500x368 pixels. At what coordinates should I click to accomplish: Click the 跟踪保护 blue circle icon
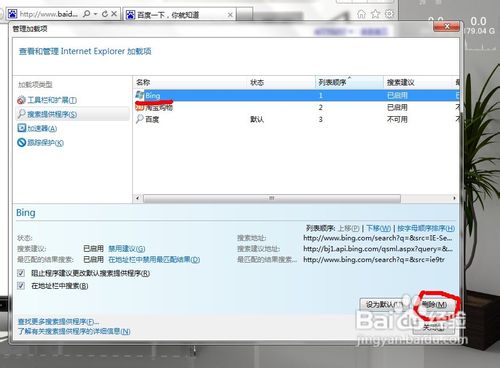21,143
